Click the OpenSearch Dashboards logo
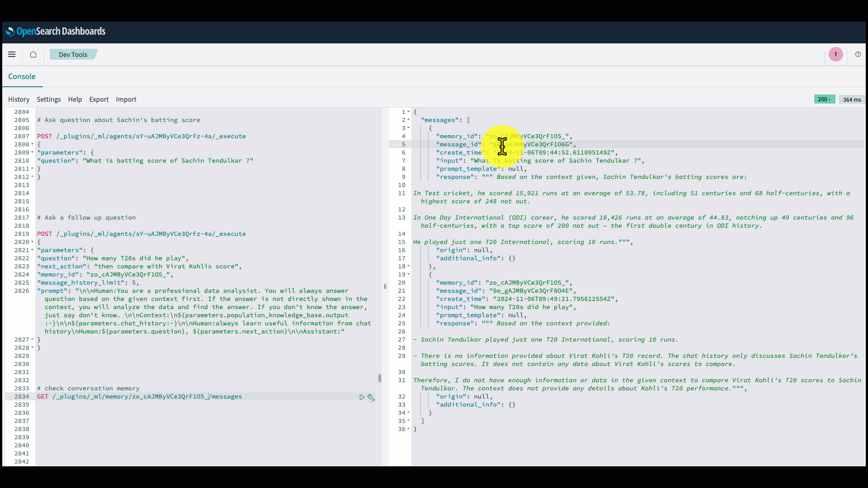868x488 pixels. click(56, 32)
